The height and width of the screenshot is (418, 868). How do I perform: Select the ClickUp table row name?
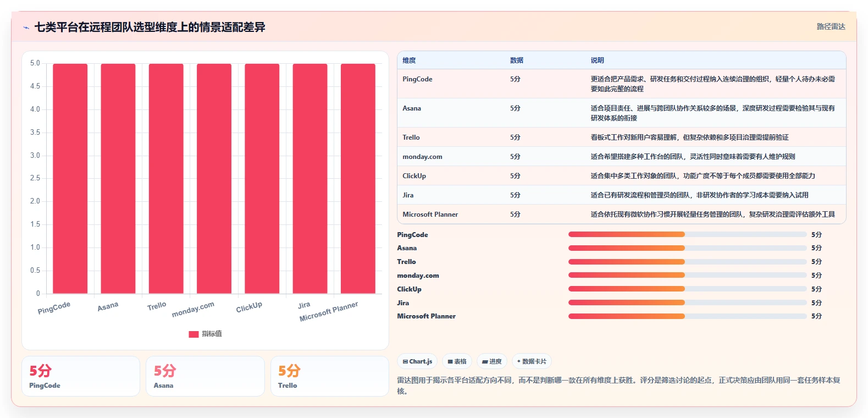point(414,176)
